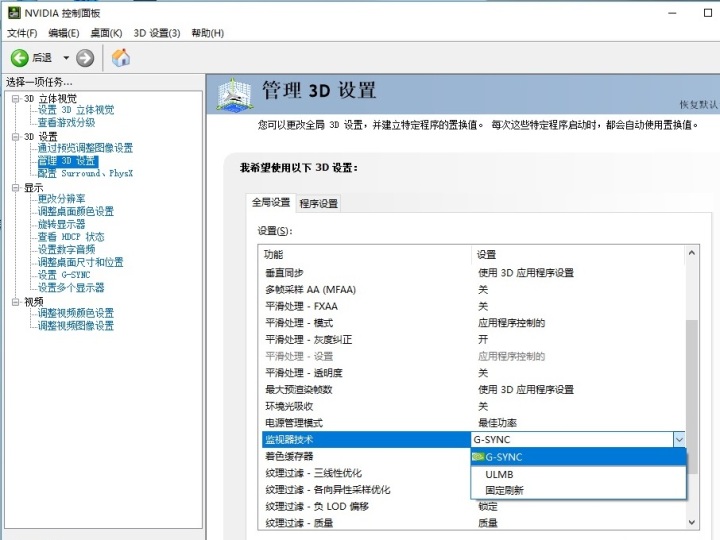
Task: Open 配置 Surround、PhysX link
Action: (85, 173)
